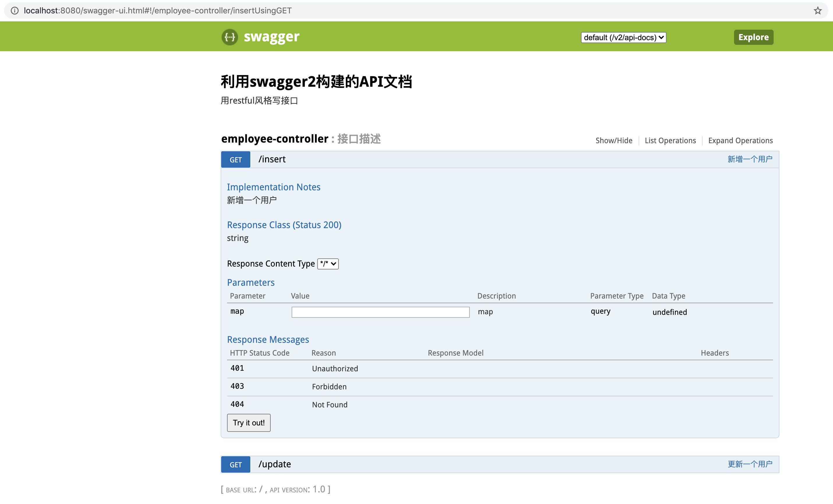
Task: Click the GET badge for /update
Action: 236,464
